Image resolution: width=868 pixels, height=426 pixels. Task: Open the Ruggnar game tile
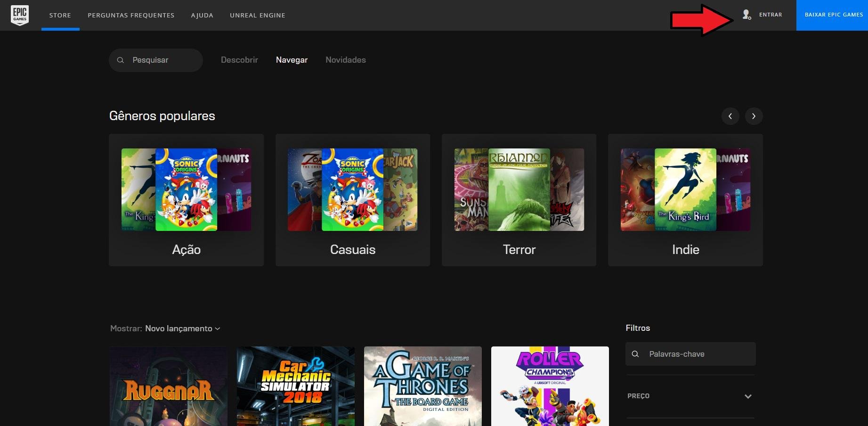point(169,386)
